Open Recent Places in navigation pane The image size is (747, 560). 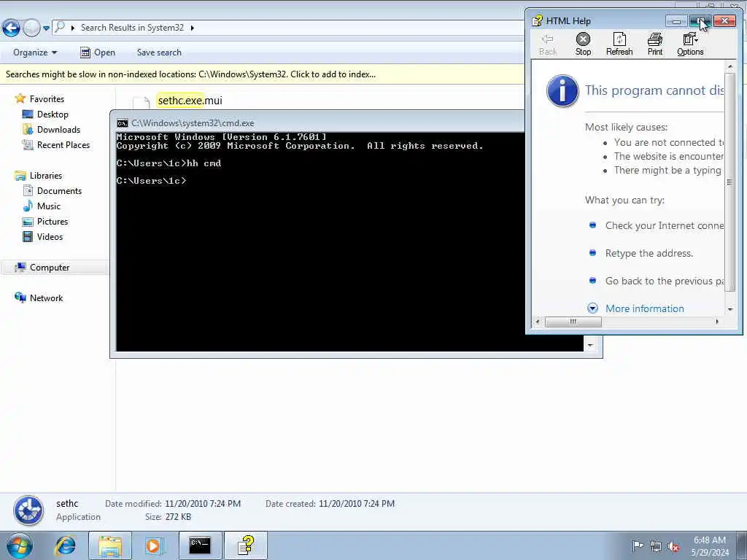(x=63, y=145)
